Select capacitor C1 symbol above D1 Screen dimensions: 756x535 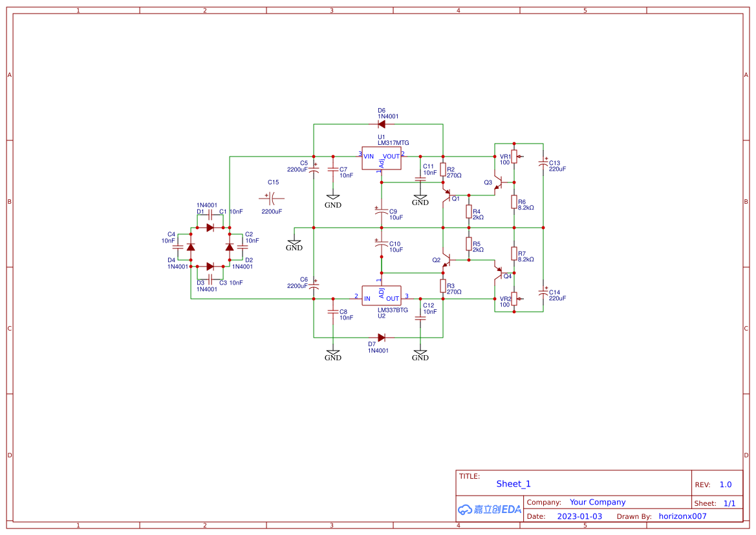click(210, 215)
